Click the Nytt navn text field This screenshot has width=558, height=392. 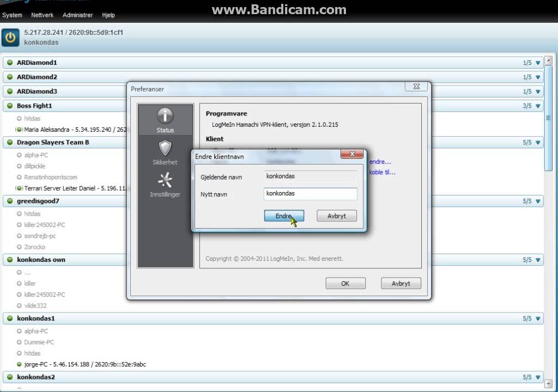[x=310, y=193]
